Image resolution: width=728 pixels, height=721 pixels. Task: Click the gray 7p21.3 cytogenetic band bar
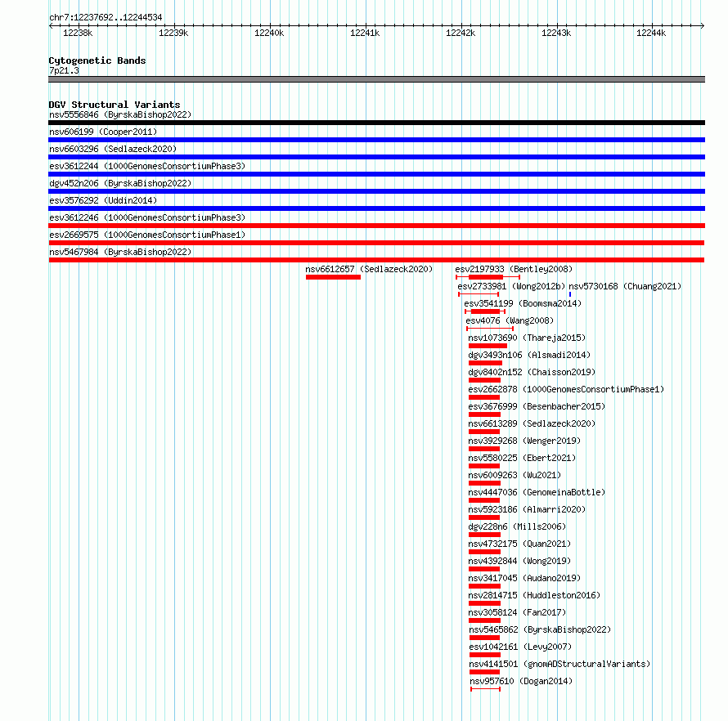[x=376, y=79]
